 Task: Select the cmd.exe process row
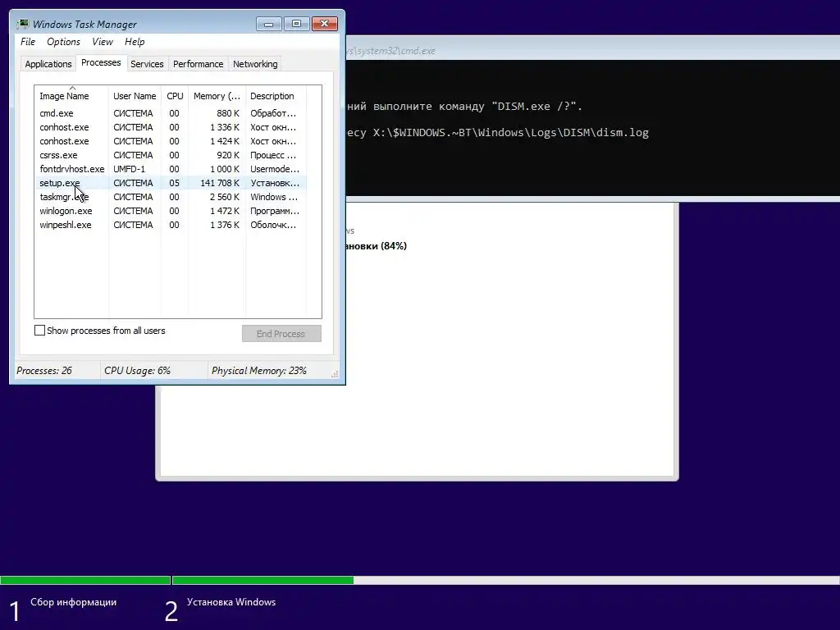click(171, 113)
